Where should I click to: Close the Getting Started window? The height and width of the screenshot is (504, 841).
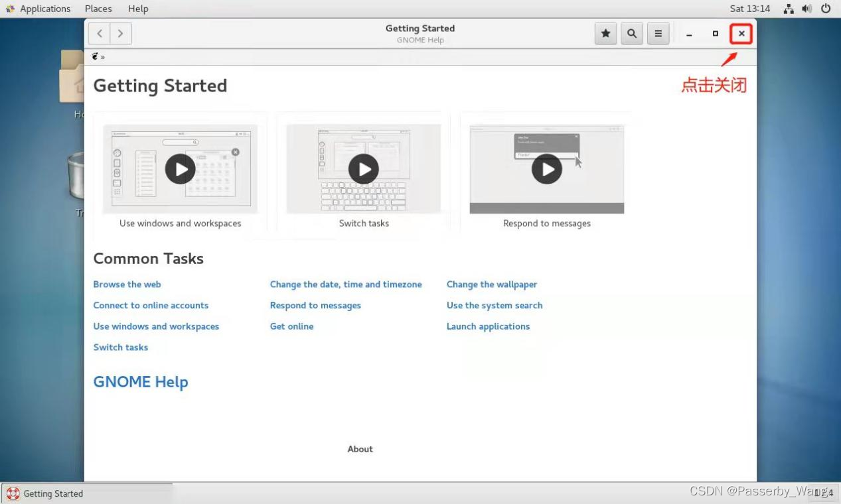point(741,34)
